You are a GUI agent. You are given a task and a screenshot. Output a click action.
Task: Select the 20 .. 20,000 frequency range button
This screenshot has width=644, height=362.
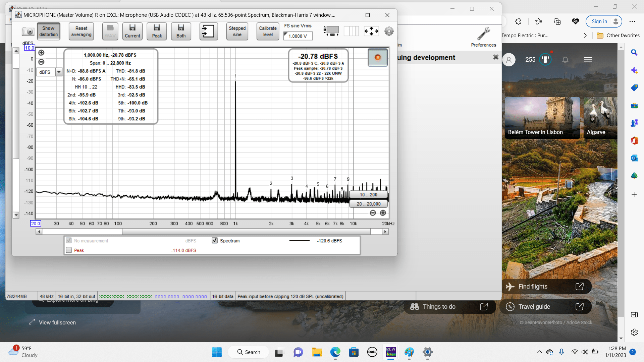(368, 204)
